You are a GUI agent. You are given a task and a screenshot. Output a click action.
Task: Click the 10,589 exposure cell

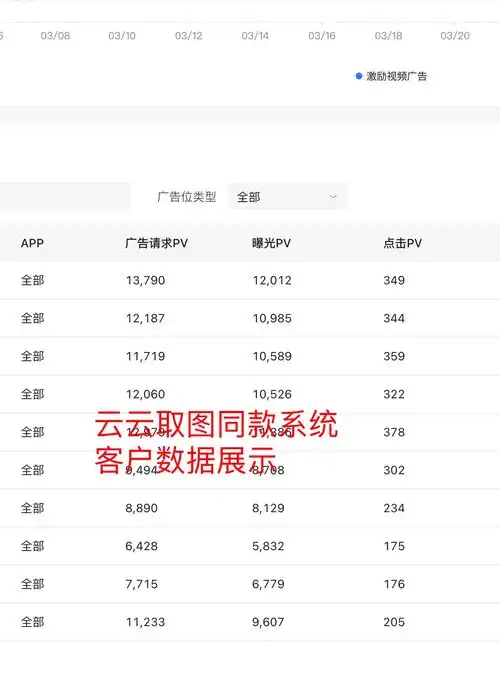(x=272, y=356)
